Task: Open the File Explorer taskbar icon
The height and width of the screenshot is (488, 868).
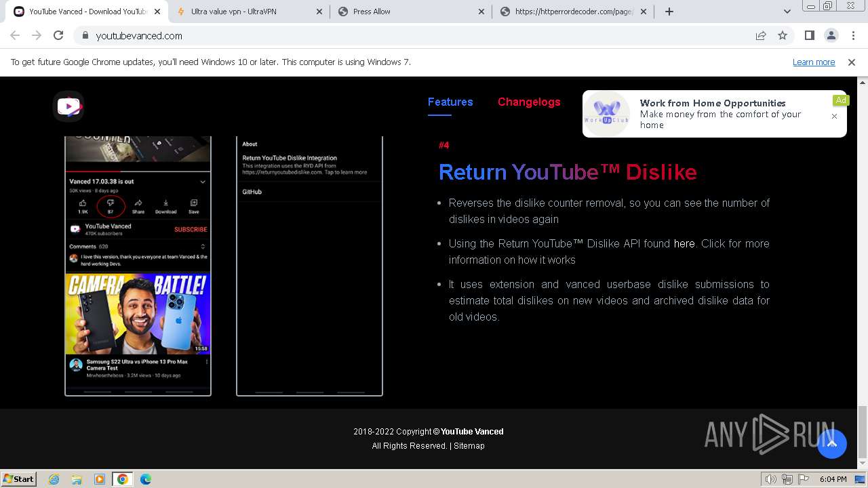Action: pos(77,479)
